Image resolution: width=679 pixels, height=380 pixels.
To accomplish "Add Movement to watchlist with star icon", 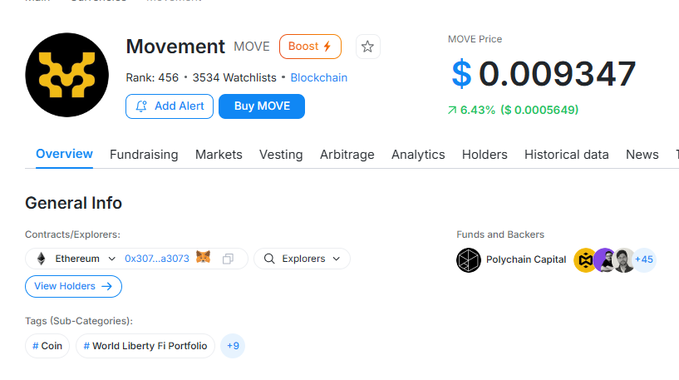I will tap(368, 47).
